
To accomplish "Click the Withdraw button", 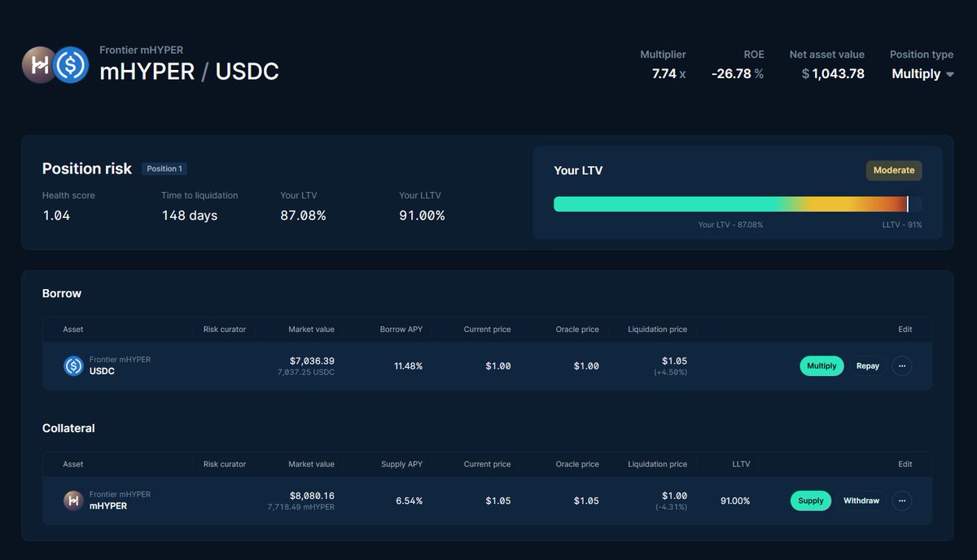I will coord(861,501).
